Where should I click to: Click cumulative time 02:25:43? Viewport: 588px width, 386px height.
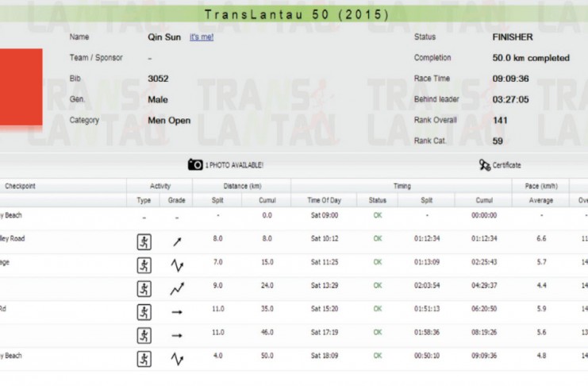pyautogui.click(x=484, y=262)
